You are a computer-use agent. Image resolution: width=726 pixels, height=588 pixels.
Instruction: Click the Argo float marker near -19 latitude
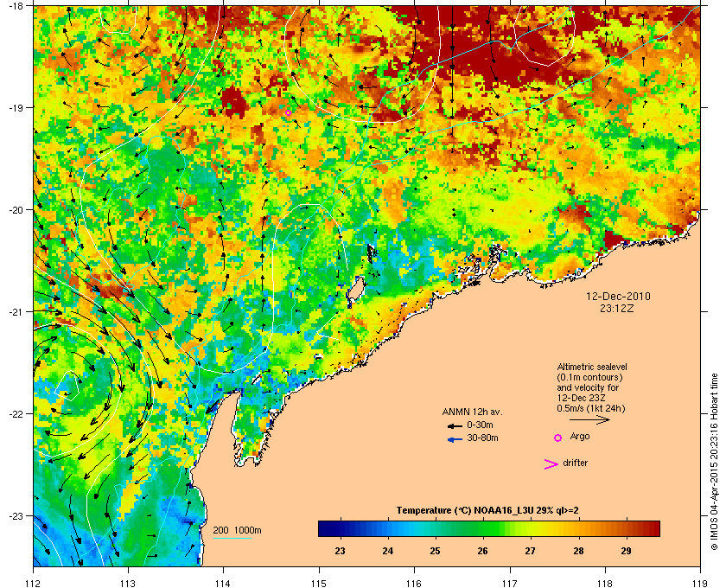[x=288, y=112]
